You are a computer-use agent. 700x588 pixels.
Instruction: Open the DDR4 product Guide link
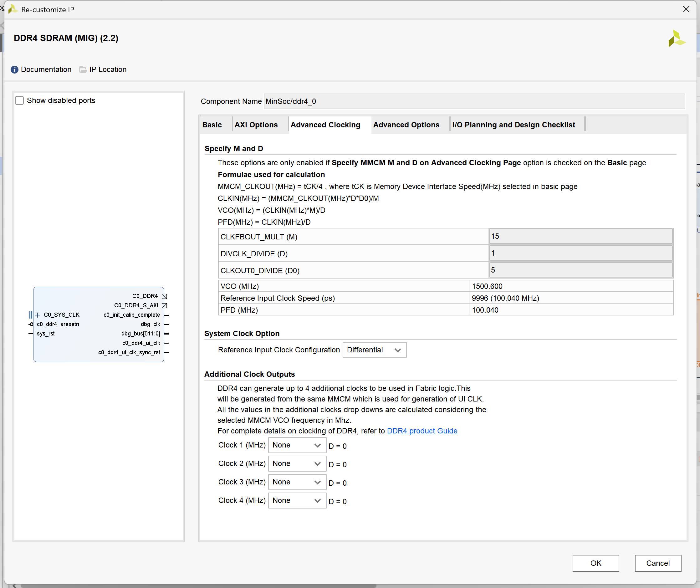(x=422, y=431)
